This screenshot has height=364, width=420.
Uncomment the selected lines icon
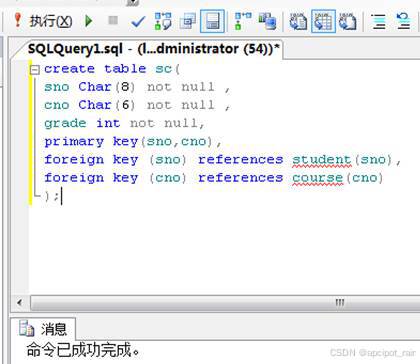click(x=403, y=21)
